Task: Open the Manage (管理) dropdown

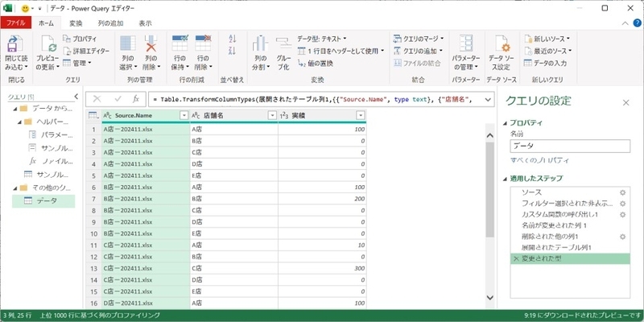Action: 77,63
